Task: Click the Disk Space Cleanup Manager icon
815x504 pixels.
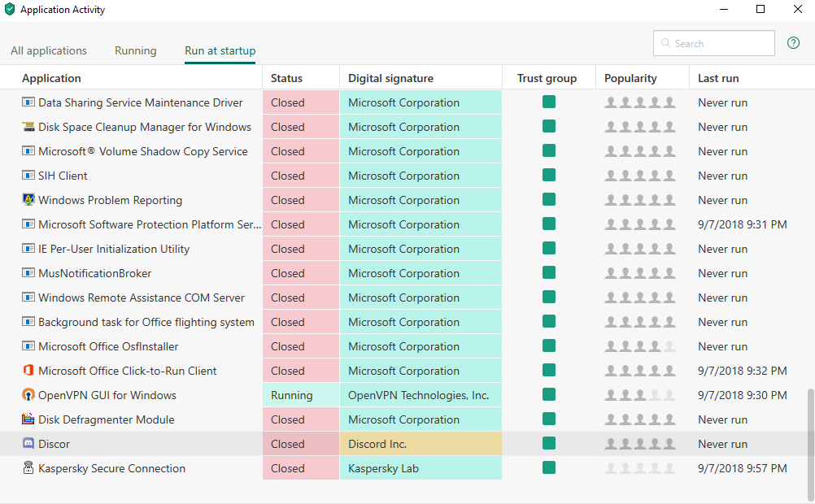Action: tap(28, 127)
